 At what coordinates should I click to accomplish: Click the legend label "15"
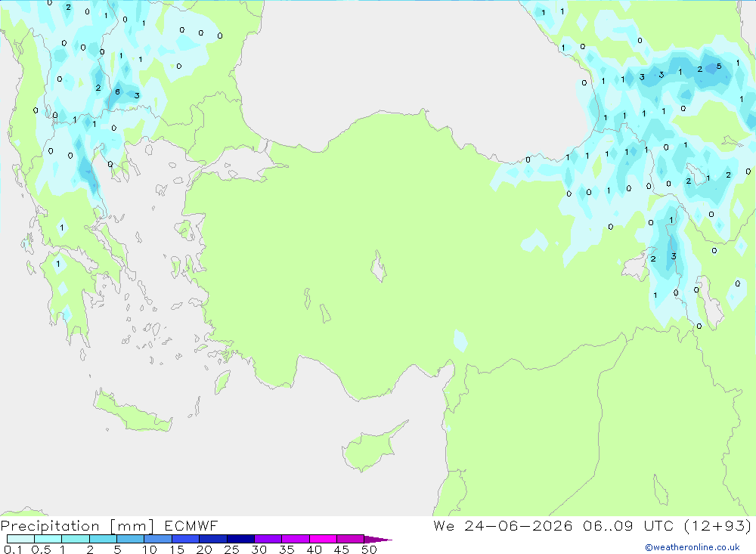click(x=177, y=549)
